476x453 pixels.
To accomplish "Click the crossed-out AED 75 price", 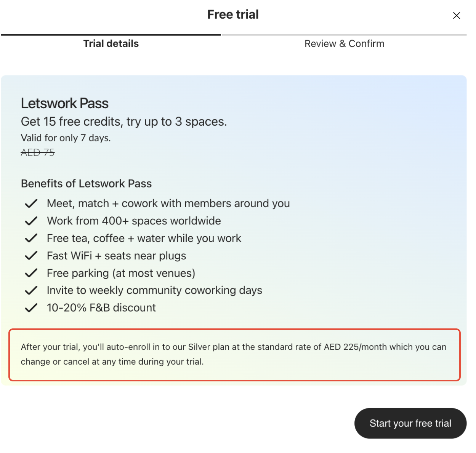I will [x=38, y=153].
